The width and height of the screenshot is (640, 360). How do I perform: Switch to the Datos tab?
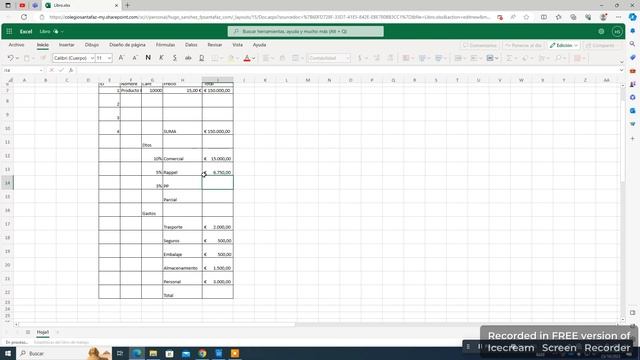pos(191,45)
